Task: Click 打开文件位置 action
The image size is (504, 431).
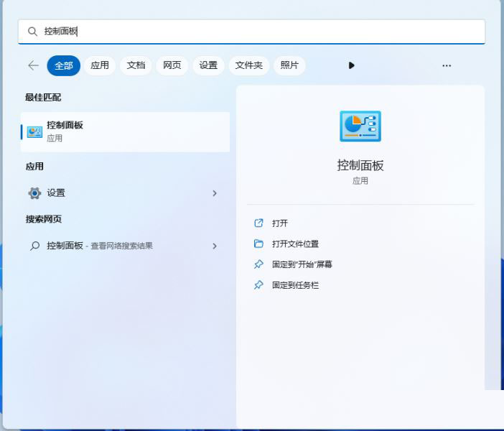Action: [x=295, y=244]
